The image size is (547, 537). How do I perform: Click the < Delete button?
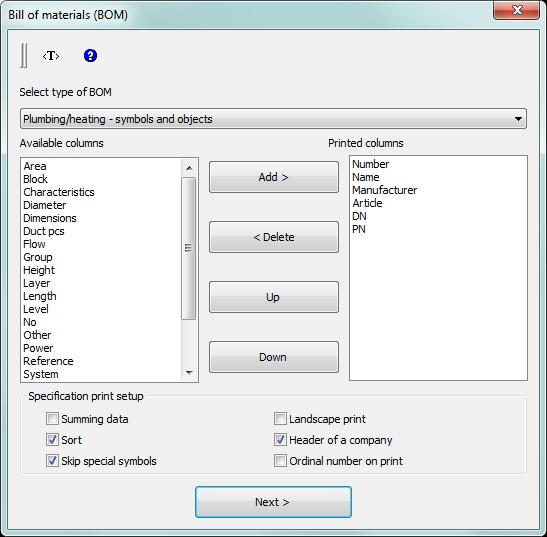(x=274, y=237)
